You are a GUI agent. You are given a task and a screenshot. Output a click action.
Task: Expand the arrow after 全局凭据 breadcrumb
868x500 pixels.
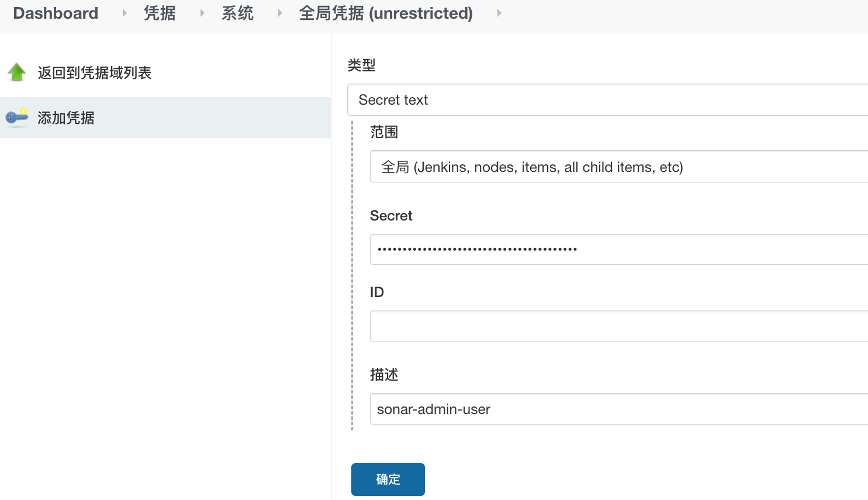click(499, 13)
